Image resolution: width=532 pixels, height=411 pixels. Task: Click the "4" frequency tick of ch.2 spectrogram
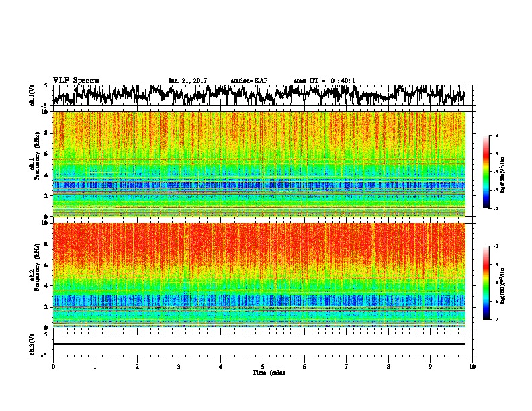tap(47, 286)
